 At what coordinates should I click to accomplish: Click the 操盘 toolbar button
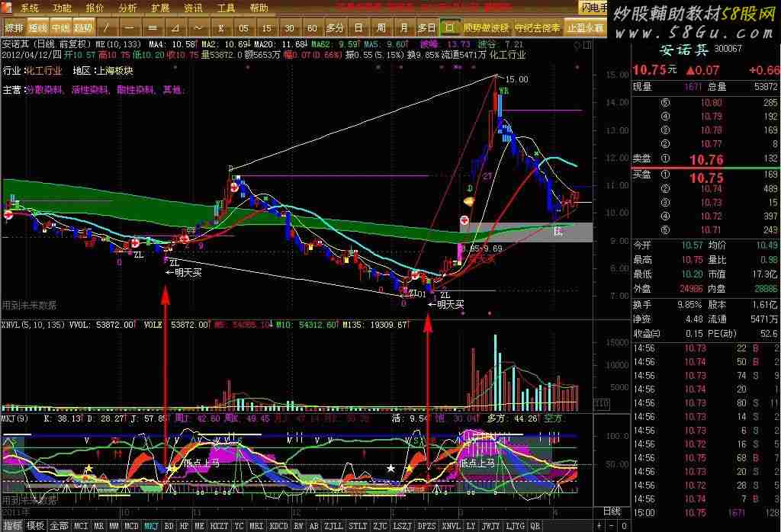(x=14, y=28)
